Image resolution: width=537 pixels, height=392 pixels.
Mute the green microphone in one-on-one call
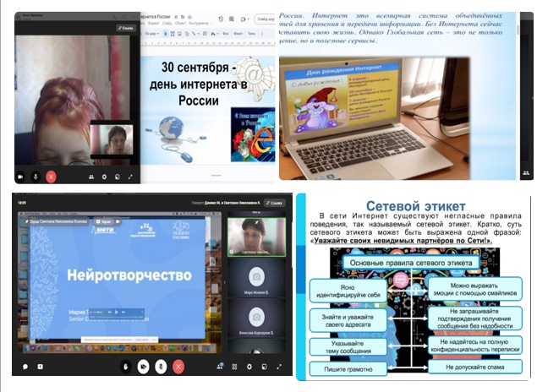tap(36, 177)
